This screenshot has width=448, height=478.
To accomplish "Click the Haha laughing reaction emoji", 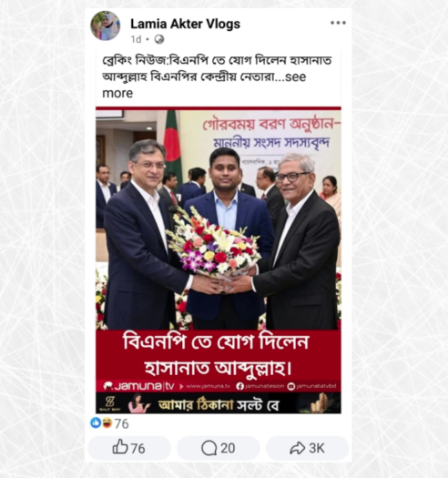I will click(107, 422).
